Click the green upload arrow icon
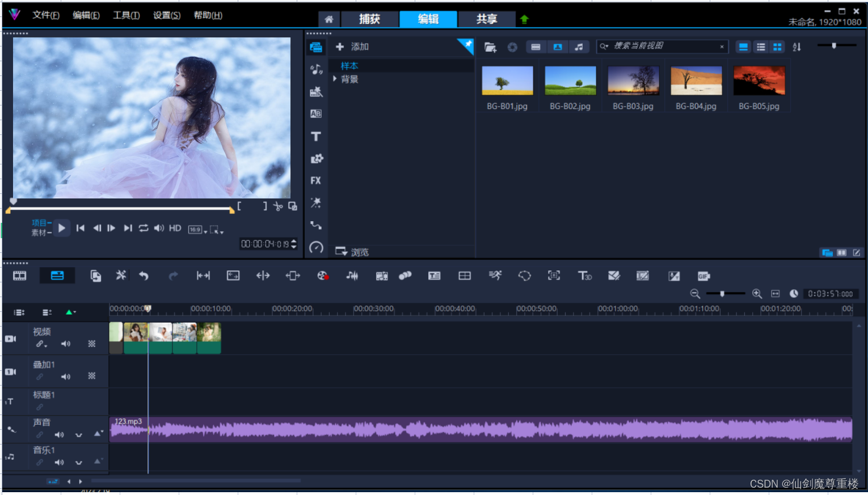The image size is (868, 495). click(x=524, y=19)
